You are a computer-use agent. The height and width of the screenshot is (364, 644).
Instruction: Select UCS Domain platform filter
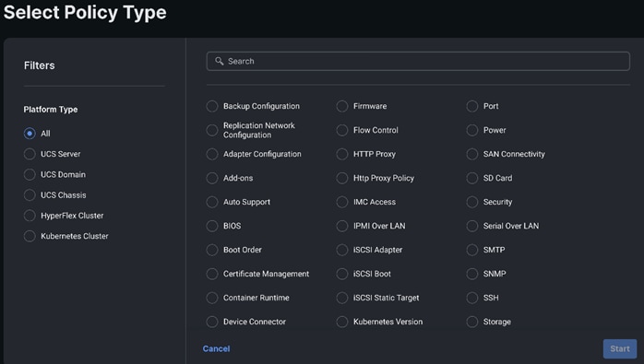[30, 174]
